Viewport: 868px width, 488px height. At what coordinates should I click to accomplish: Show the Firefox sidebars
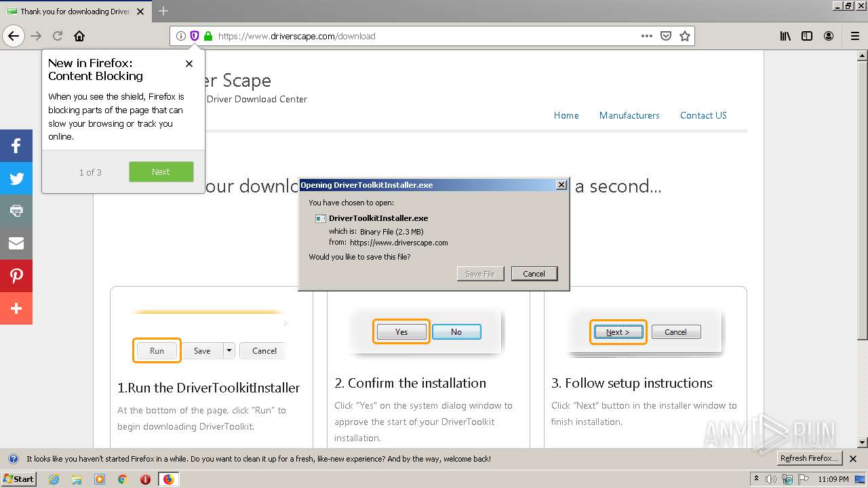[807, 36]
